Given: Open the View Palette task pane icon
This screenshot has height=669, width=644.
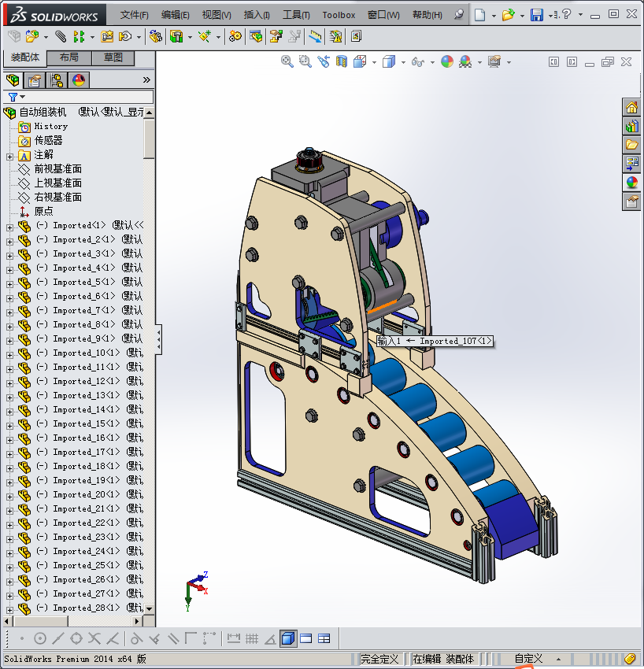Looking at the screenshot, I should [x=631, y=164].
